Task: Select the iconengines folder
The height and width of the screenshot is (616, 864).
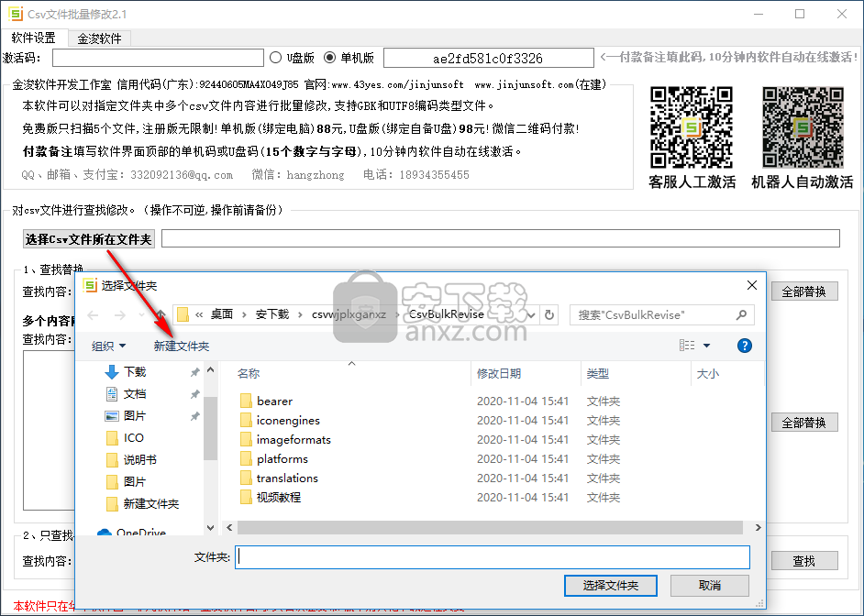Action: (x=288, y=421)
